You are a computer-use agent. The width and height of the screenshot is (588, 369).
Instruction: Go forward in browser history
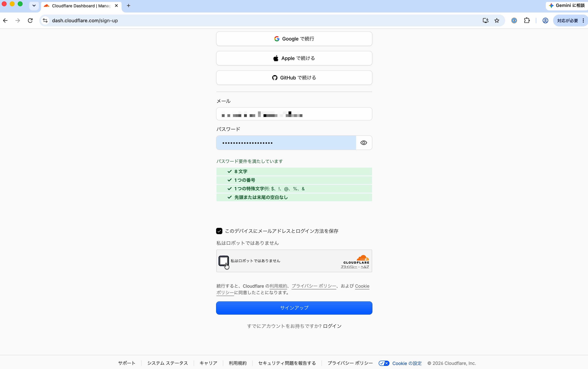(x=18, y=21)
